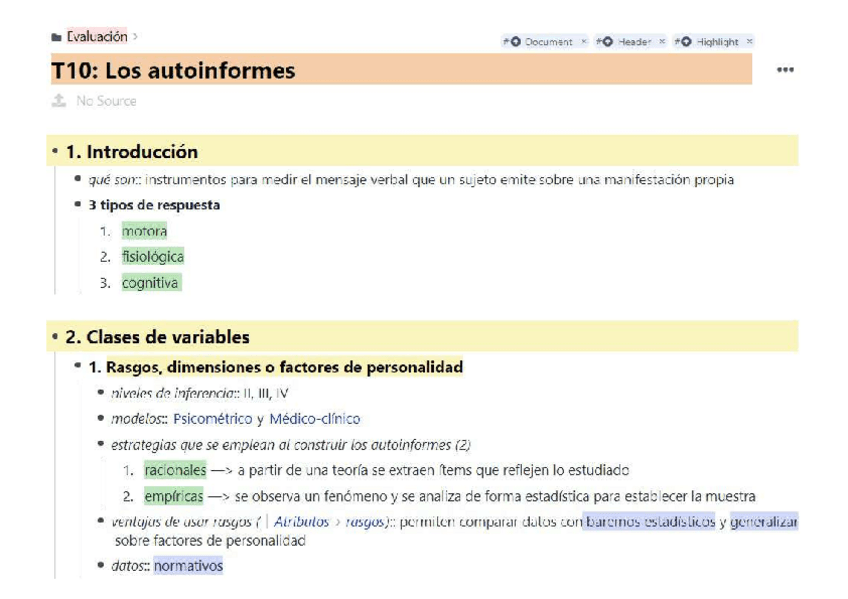Remove the Highlight tag
The height and width of the screenshot is (599, 848).
[x=749, y=41]
